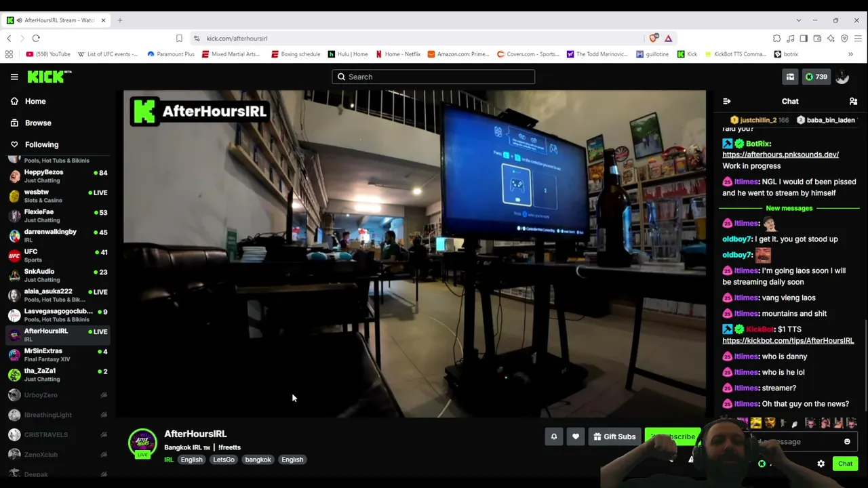Viewport: 868px width, 488px height.
Task: Click the Kick search field
Action: (x=433, y=77)
